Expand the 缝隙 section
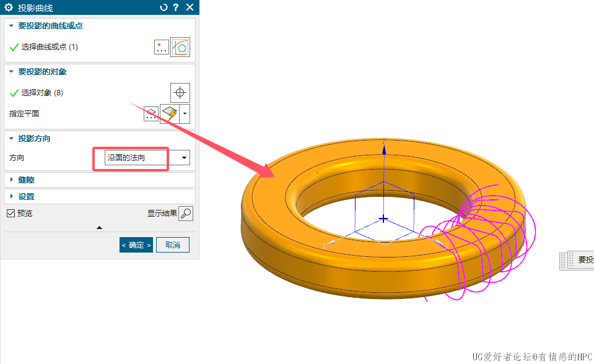 (26, 180)
